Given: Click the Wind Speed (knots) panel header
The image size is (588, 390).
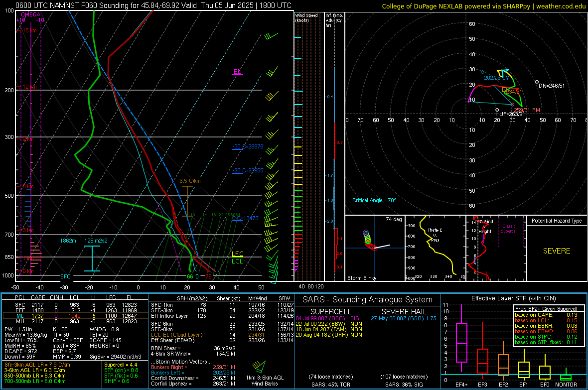Looking at the screenshot, I should pyautogui.click(x=306, y=17).
